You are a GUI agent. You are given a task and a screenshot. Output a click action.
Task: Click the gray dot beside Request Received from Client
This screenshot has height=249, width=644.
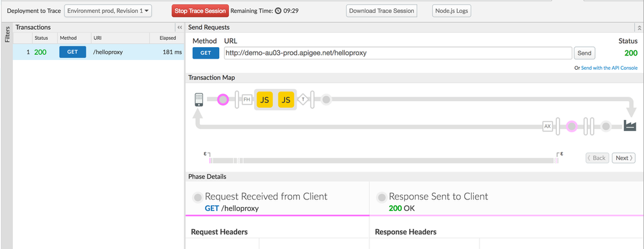click(x=197, y=197)
